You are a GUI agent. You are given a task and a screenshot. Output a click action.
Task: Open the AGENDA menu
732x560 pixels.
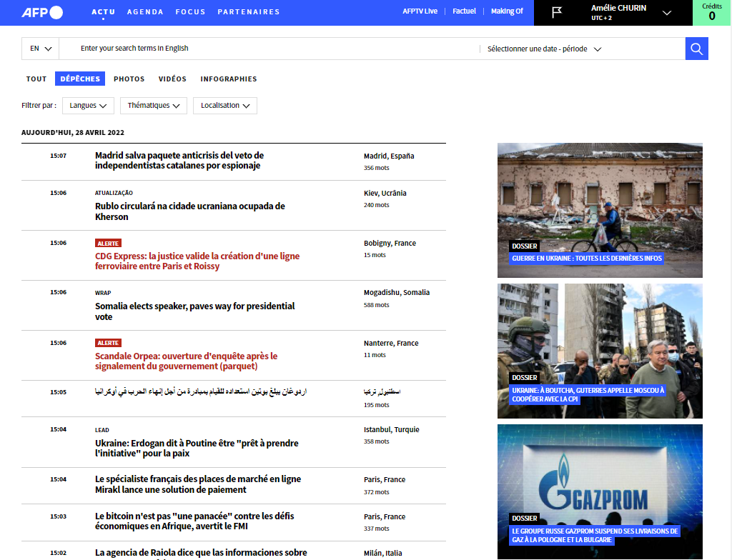click(145, 11)
